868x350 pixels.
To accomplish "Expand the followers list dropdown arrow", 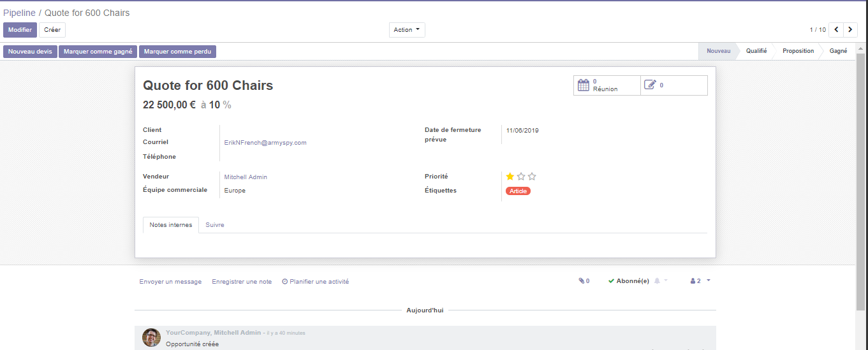I will click(708, 281).
